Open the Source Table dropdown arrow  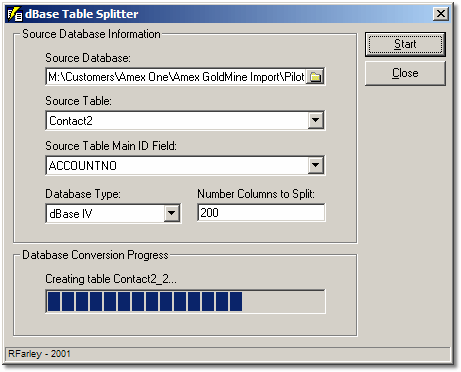(315, 120)
